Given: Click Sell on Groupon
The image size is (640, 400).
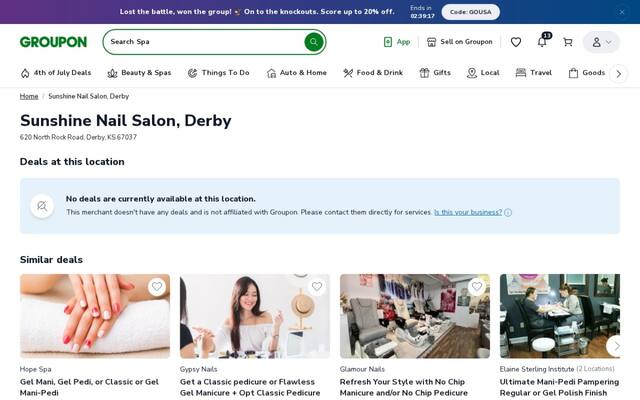Looking at the screenshot, I should 459,42.
